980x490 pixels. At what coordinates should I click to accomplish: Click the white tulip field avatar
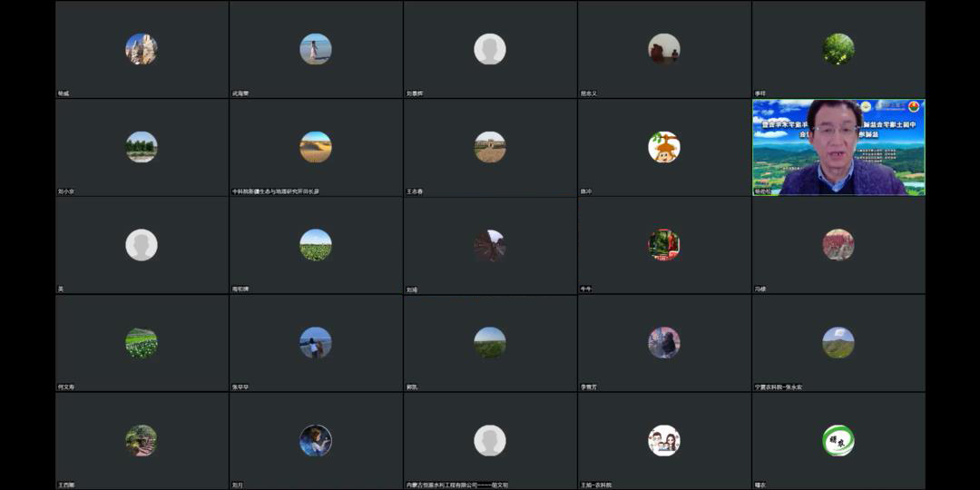[142, 342]
